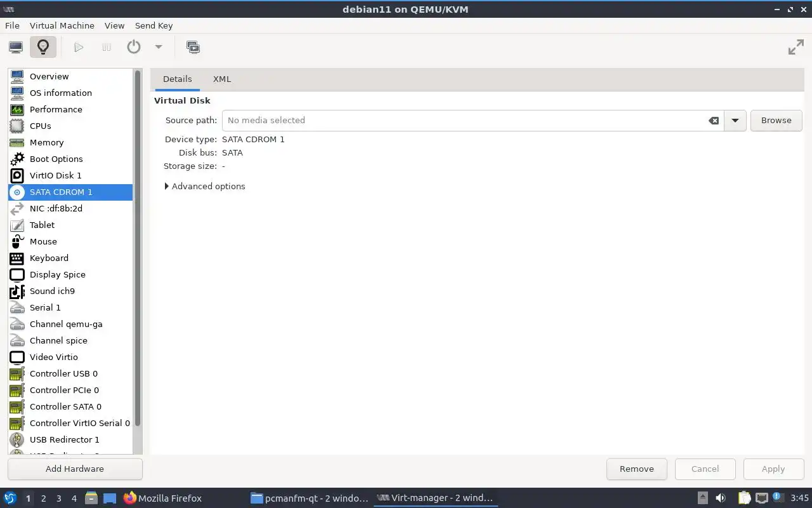The image size is (812, 508).
Task: Click the notification tray icon
Action: tap(777, 497)
